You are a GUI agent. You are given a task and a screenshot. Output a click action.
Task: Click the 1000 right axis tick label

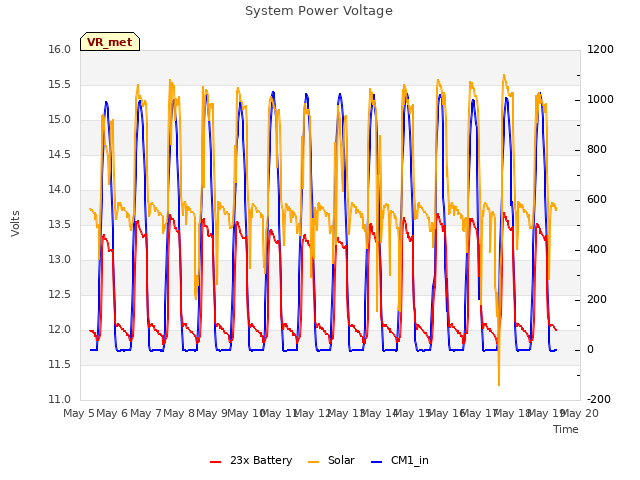coord(600,100)
